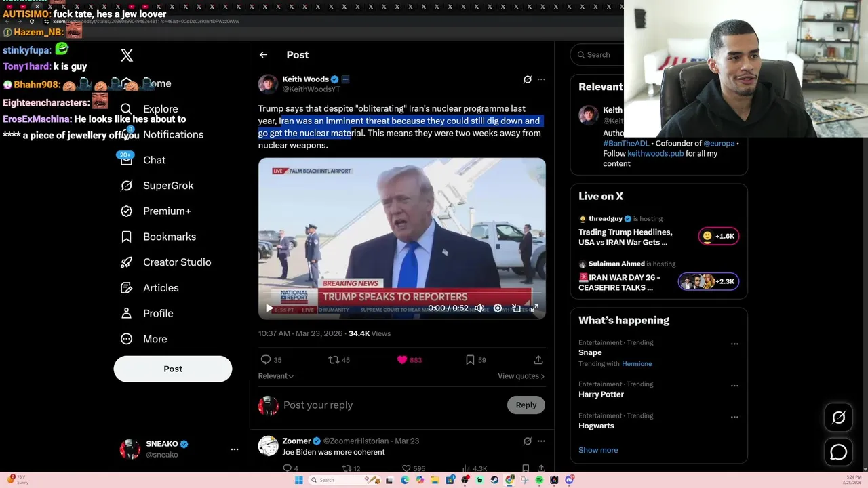Open keithwoods.pub link
Viewport: 868px width, 488px height.
point(655,154)
